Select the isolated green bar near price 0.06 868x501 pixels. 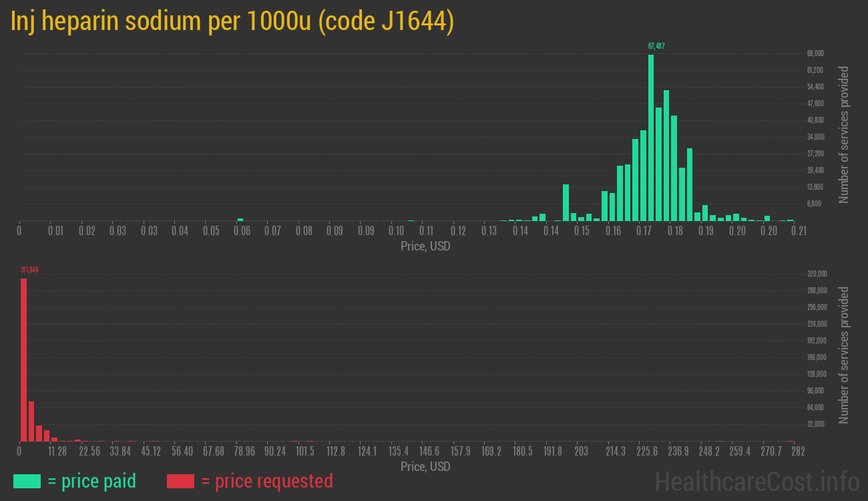[x=240, y=219]
